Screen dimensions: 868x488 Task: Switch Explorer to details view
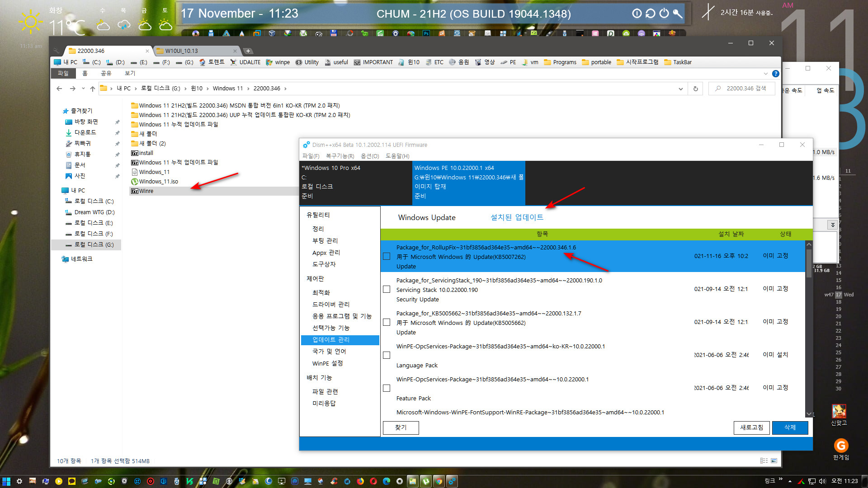pyautogui.click(x=764, y=461)
